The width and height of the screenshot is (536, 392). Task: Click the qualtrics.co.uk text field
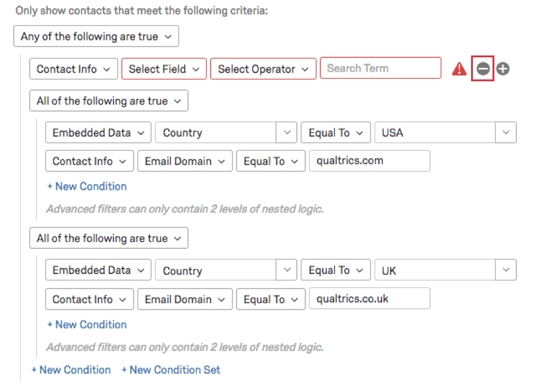click(x=369, y=299)
